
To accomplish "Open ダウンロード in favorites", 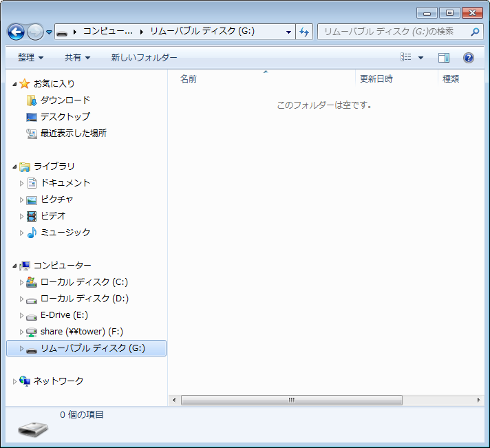I will (x=65, y=100).
